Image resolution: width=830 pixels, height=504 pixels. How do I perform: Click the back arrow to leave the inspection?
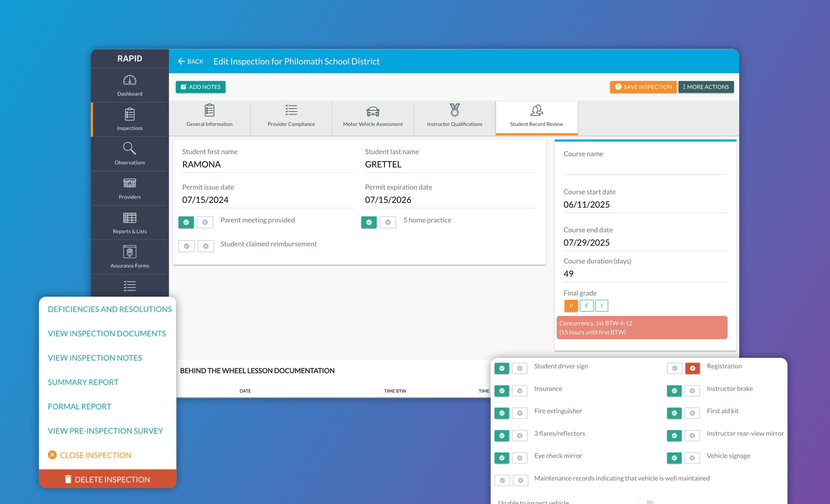[x=182, y=61]
